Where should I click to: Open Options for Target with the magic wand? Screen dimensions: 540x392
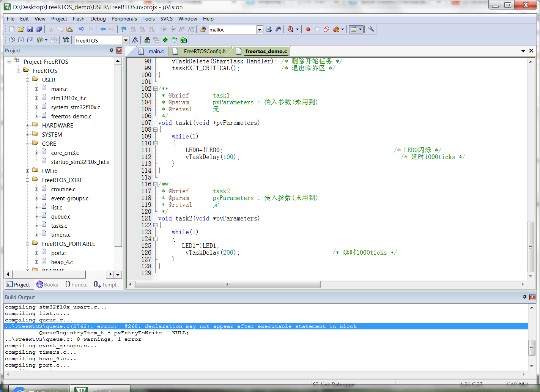click(135, 40)
